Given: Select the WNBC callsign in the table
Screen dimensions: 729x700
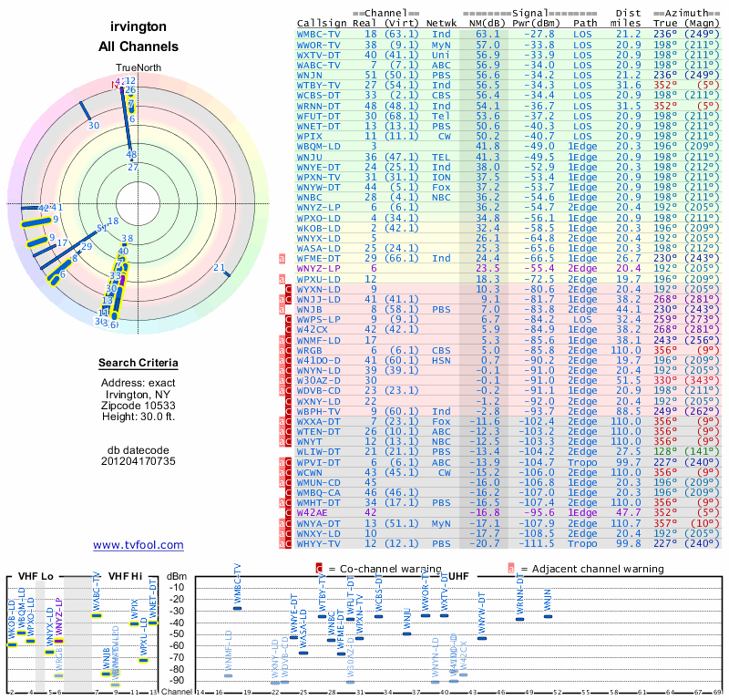Looking at the screenshot, I should pos(309,197).
